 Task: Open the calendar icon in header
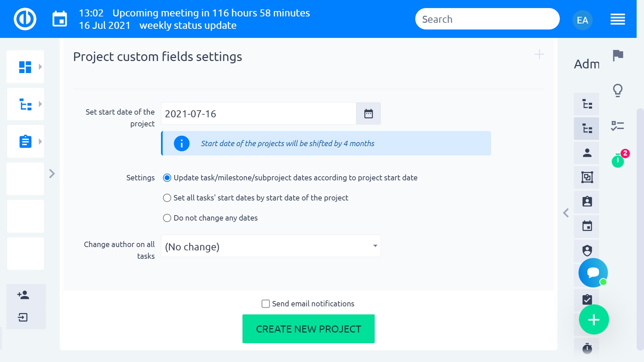(60, 19)
